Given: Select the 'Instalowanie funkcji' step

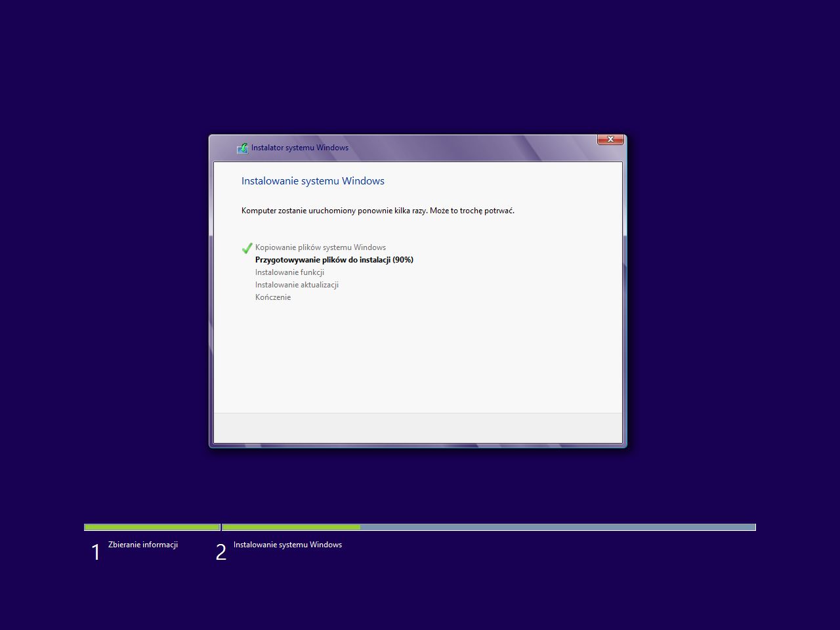Looking at the screenshot, I should pyautogui.click(x=289, y=272).
